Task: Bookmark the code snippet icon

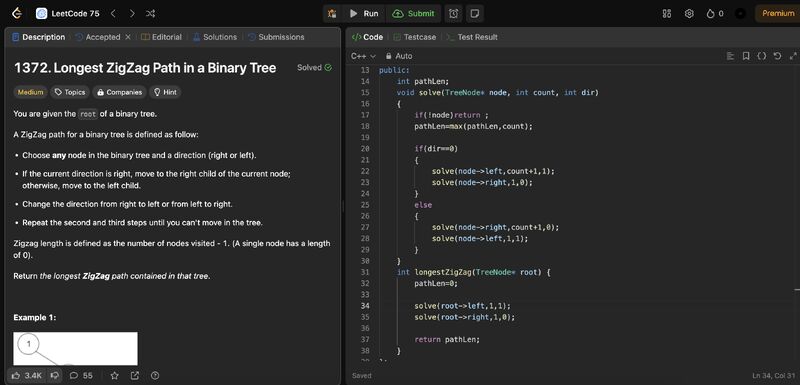Action: point(746,56)
